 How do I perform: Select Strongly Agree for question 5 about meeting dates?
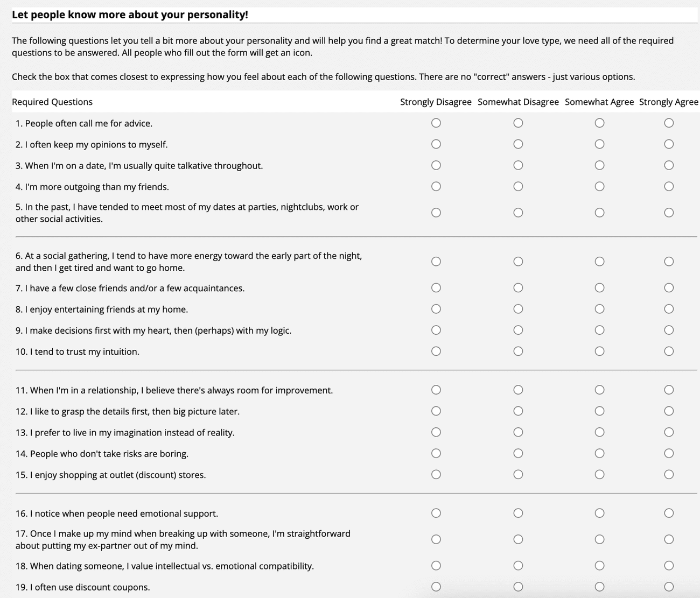coord(669,212)
